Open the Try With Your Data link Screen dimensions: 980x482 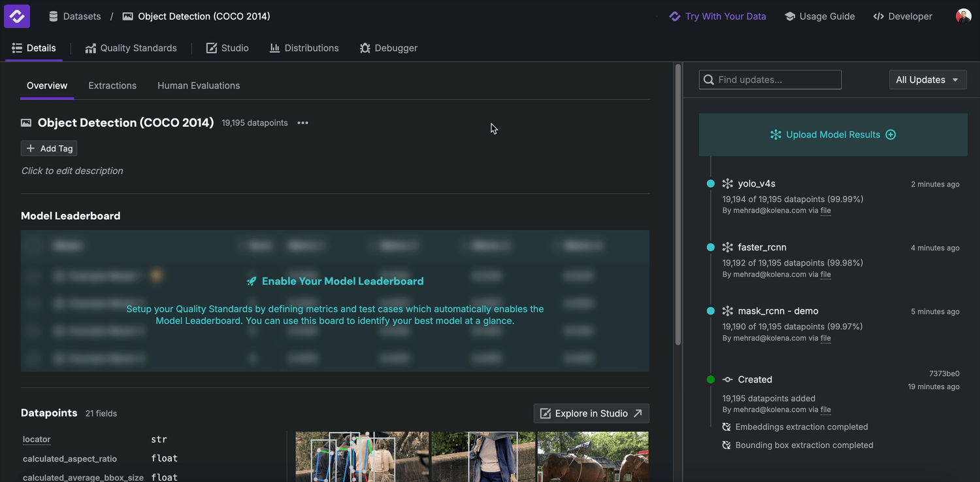pyautogui.click(x=718, y=16)
